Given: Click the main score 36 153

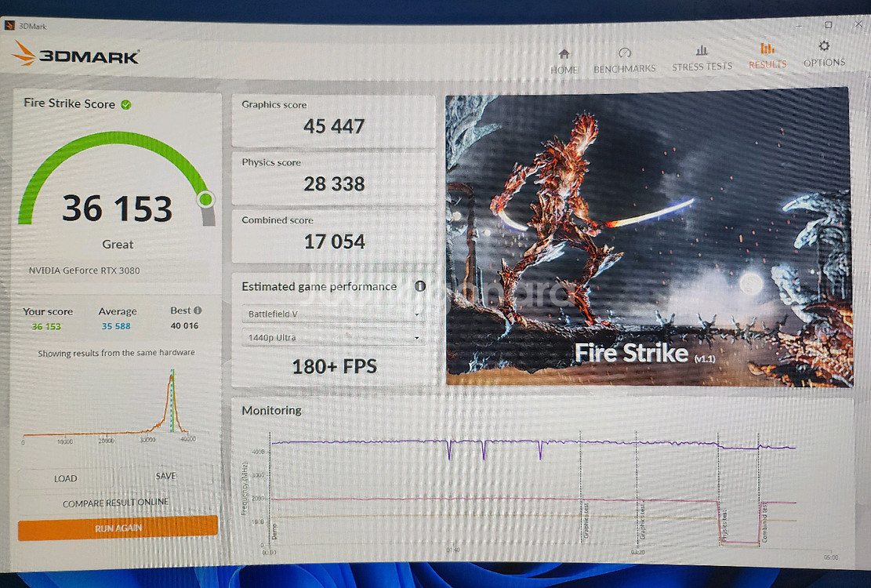Looking at the screenshot, I should 118,209.
